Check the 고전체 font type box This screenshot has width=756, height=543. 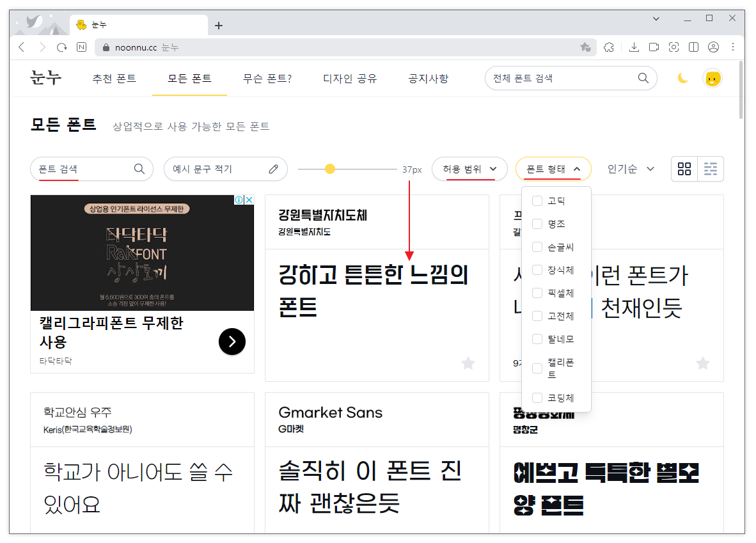[x=537, y=316]
